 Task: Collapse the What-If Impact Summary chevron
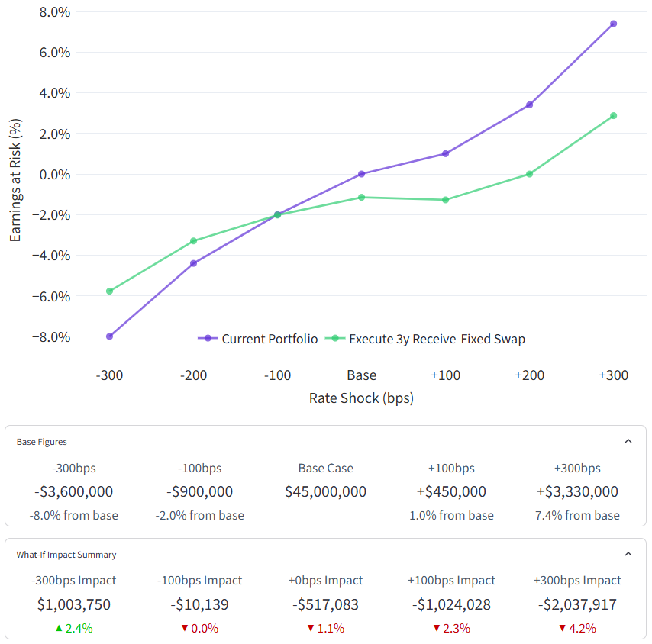point(628,555)
